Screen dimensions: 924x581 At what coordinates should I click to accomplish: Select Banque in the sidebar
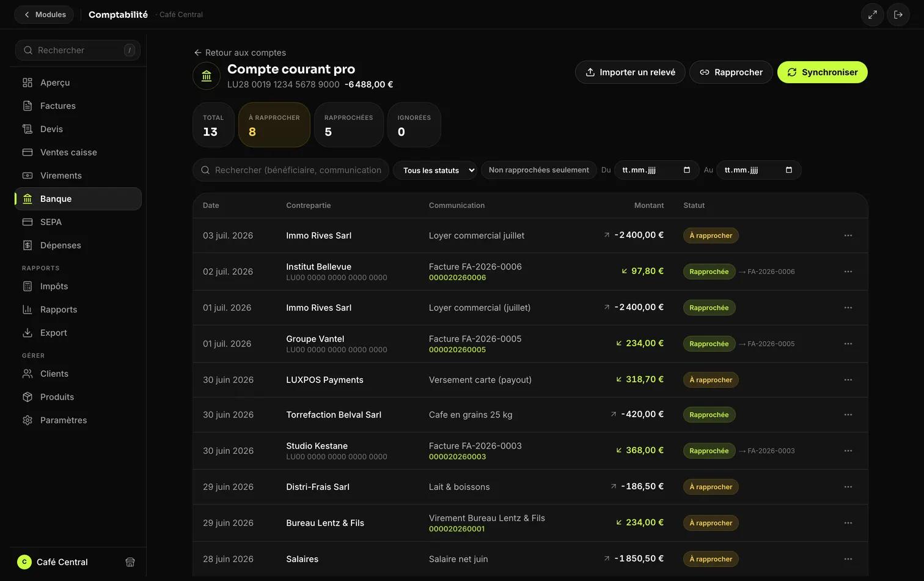click(78, 199)
